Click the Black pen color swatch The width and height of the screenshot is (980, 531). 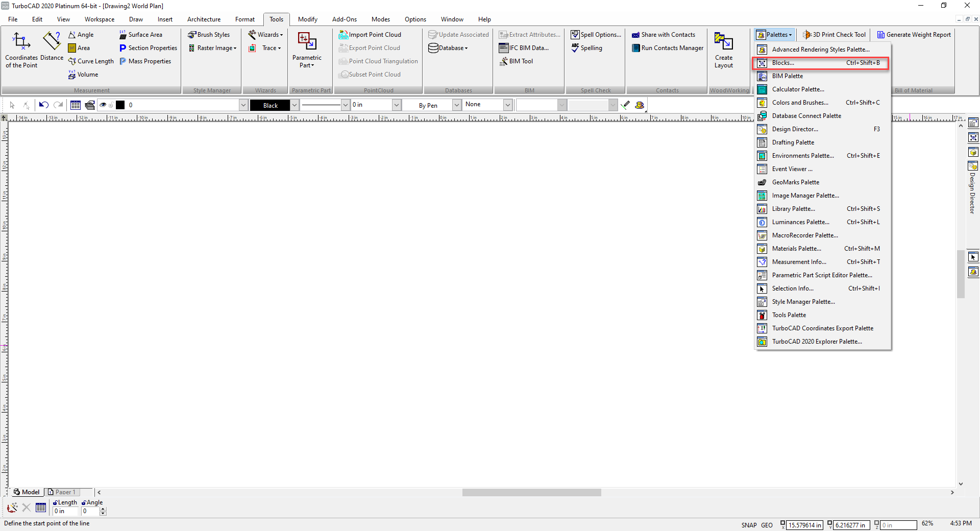tap(270, 105)
